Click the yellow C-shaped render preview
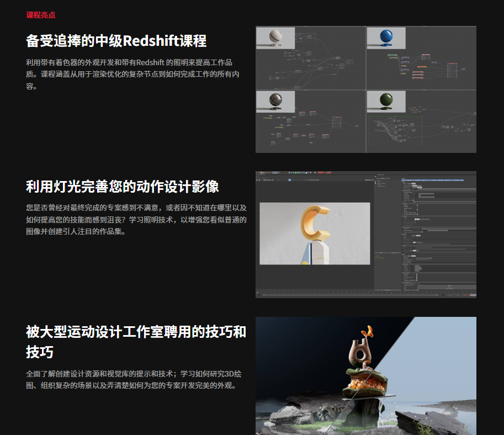Viewport: 504px width, 435px height. coord(315,234)
